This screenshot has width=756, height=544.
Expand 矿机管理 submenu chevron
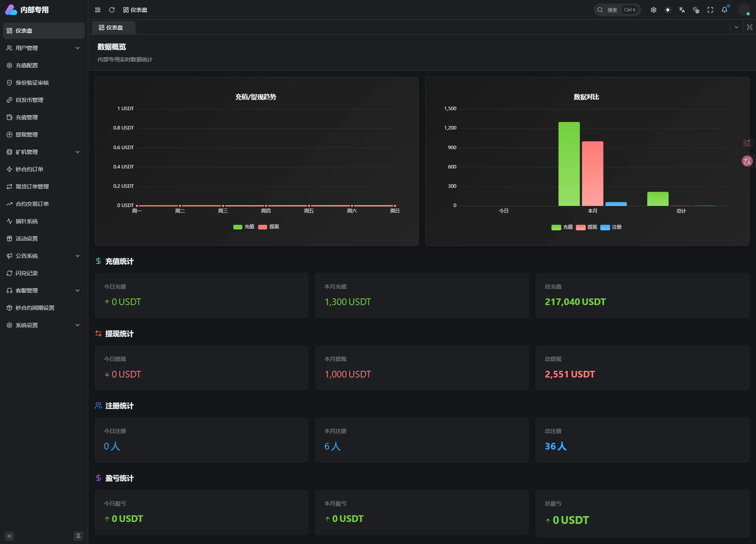click(78, 152)
